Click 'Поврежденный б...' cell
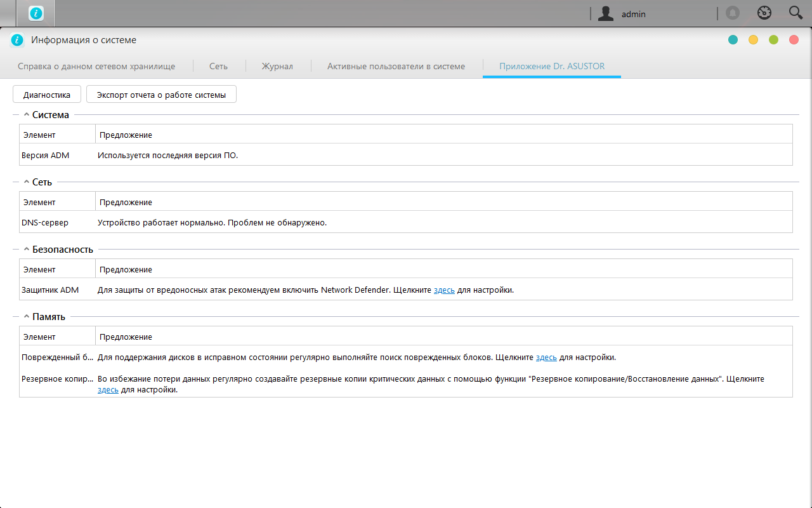 (57, 358)
